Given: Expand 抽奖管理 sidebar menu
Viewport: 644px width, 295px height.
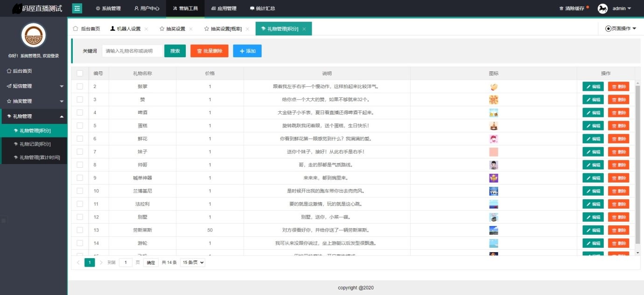Looking at the screenshot, I should (x=34, y=101).
